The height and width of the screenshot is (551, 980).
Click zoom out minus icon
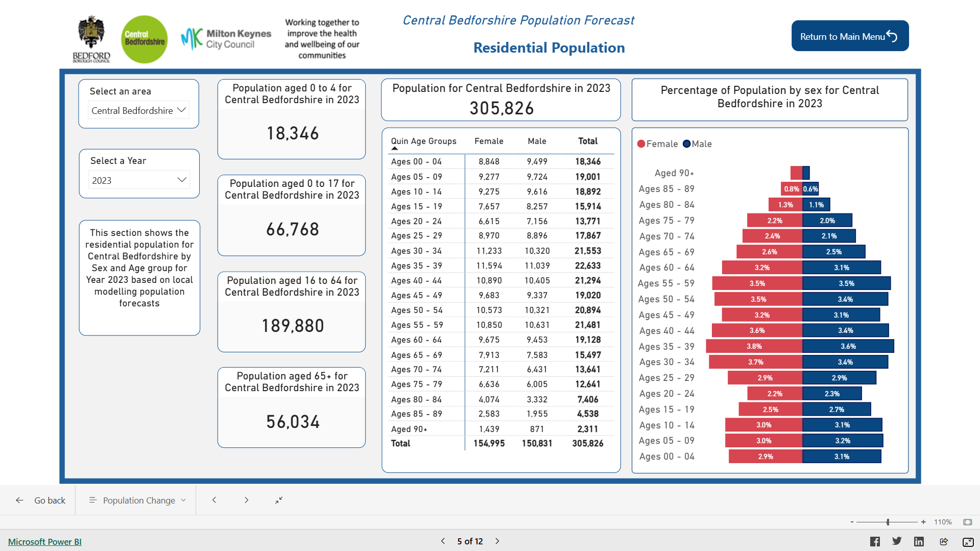tap(852, 522)
